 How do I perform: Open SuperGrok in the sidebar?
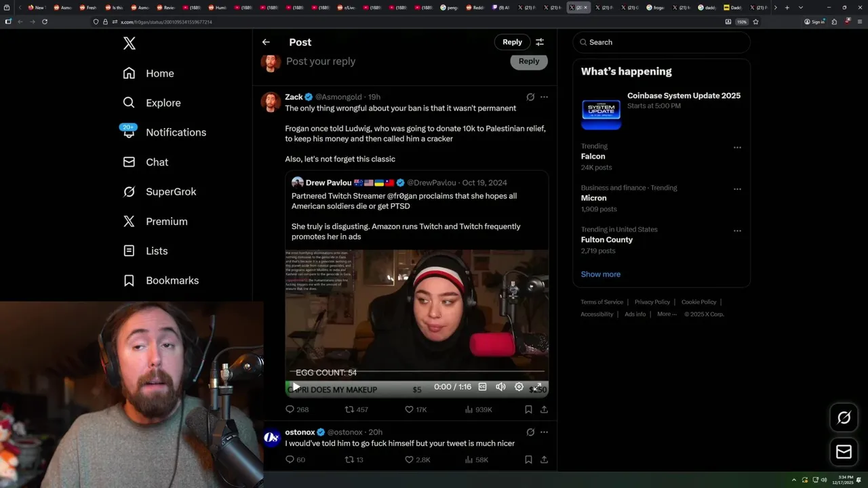(x=160, y=192)
